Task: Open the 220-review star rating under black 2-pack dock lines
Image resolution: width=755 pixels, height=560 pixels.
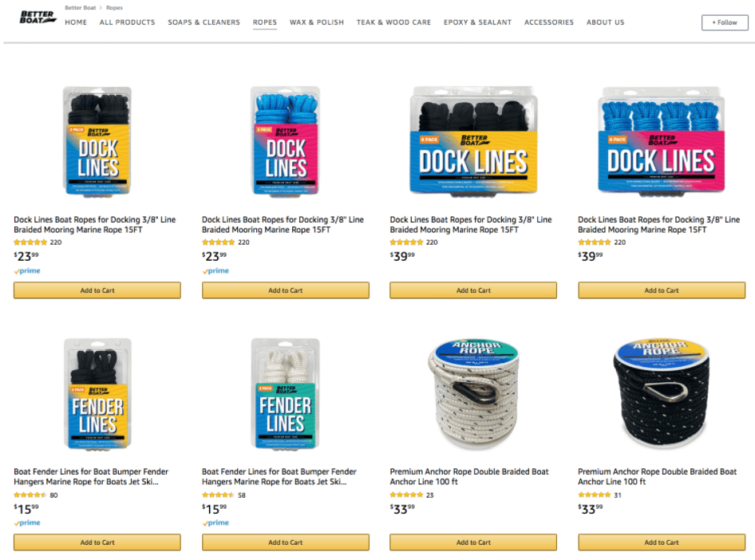Action: point(30,243)
